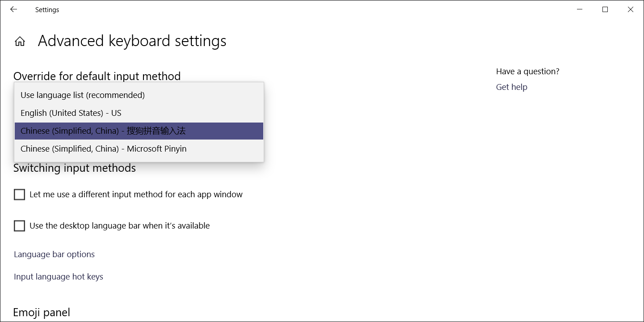Open Settings home via house icon
This screenshot has width=644, height=322.
click(20, 42)
